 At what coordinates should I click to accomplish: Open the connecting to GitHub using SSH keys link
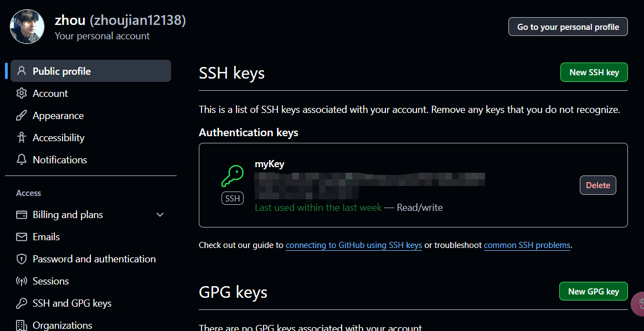click(x=354, y=245)
